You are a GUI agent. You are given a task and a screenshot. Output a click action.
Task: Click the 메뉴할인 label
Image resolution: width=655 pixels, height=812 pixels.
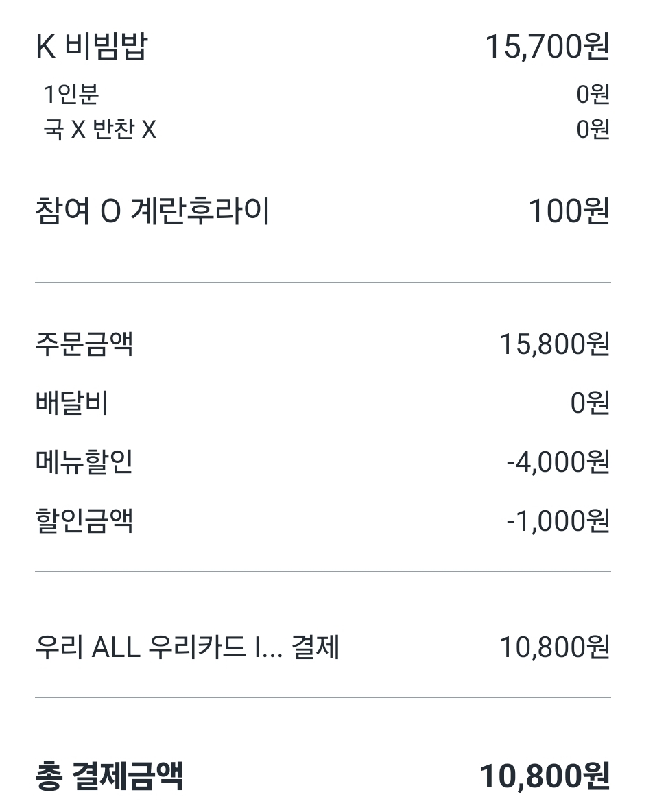pyautogui.click(x=84, y=462)
